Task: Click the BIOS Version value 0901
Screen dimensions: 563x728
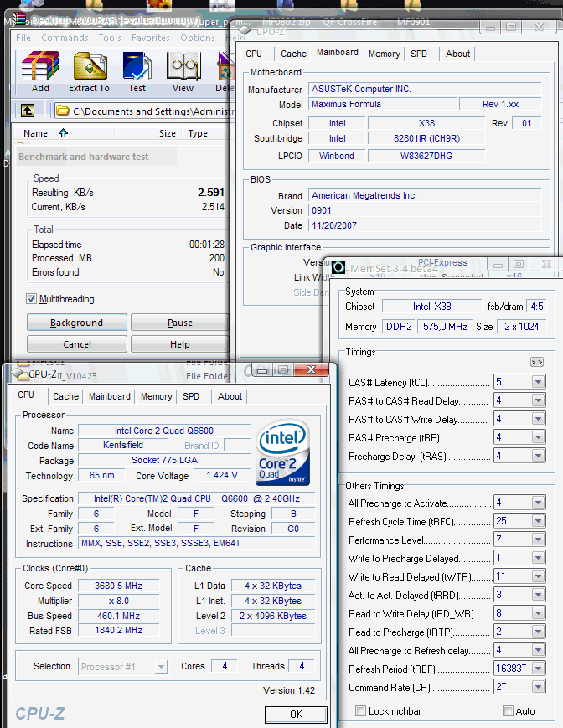Action: pyautogui.click(x=425, y=210)
